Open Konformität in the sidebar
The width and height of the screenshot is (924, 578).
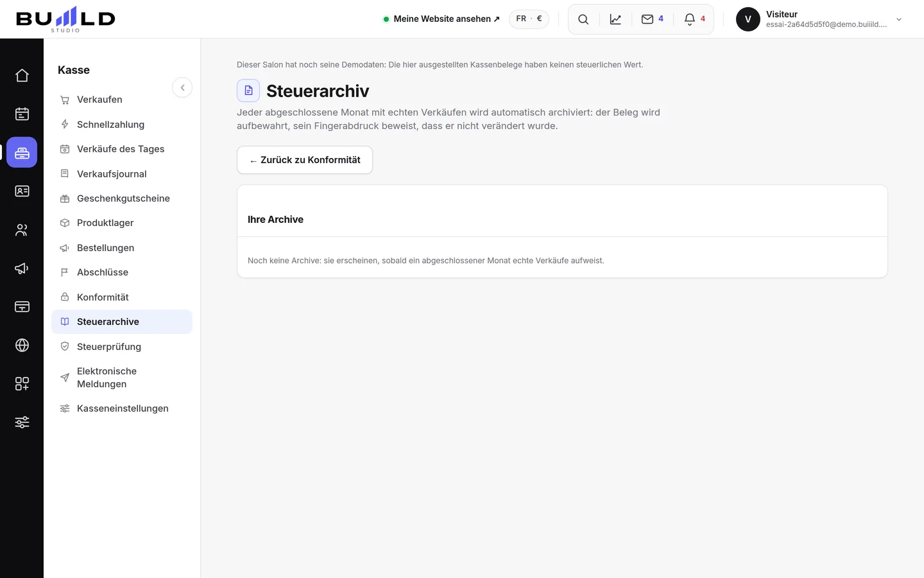[x=122, y=297]
